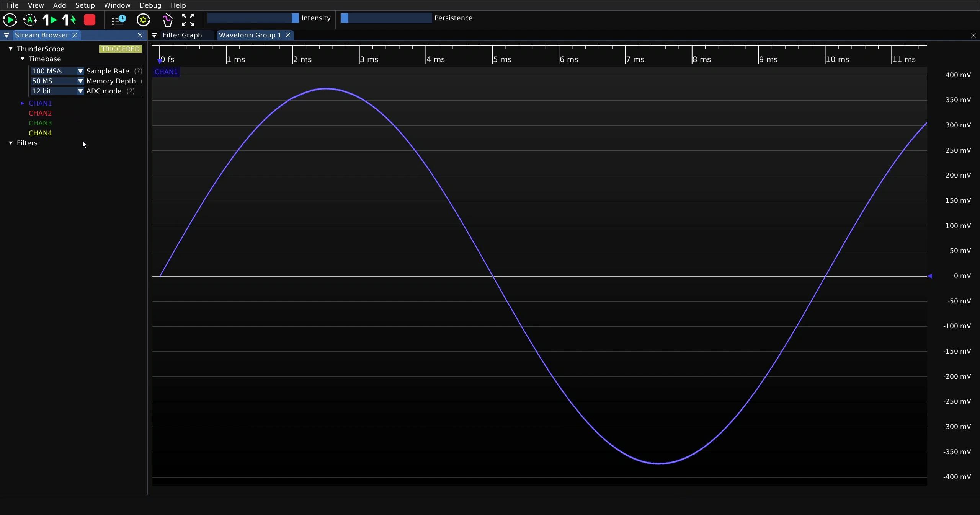Adjust the Persistence slider
The image size is (980, 515).
[x=386, y=18]
